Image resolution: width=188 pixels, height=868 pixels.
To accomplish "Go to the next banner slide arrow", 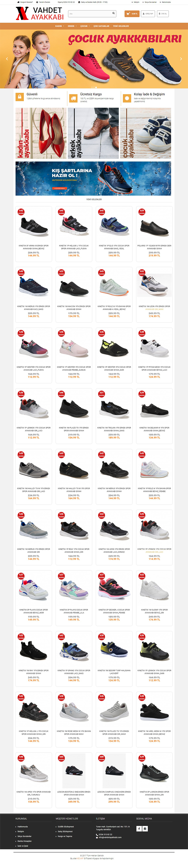I will [181, 59].
